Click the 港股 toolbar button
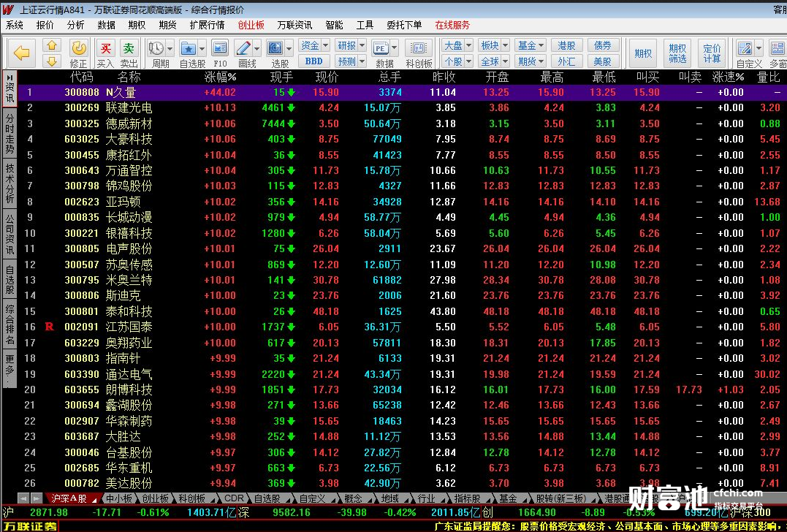787x532 pixels. coord(566,45)
